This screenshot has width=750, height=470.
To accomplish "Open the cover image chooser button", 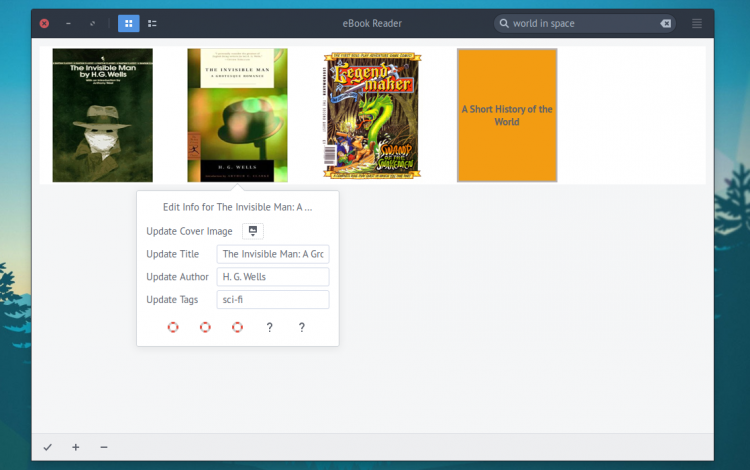I will [252, 231].
